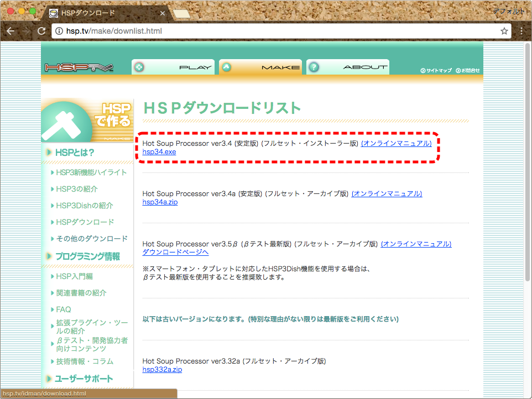Open the PLAY navigation tab
Screen dimensions: 532x399
(x=173, y=67)
